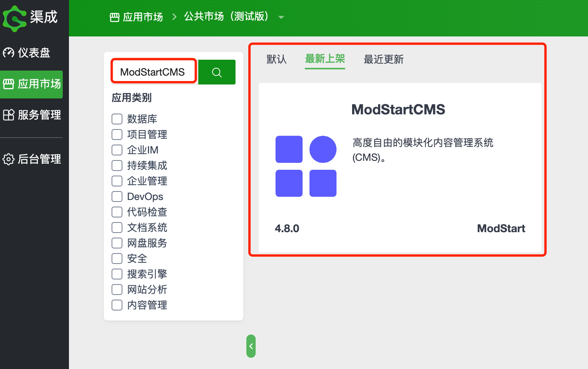Open the ModStartCMS app title link
588x369 pixels.
pos(398,110)
